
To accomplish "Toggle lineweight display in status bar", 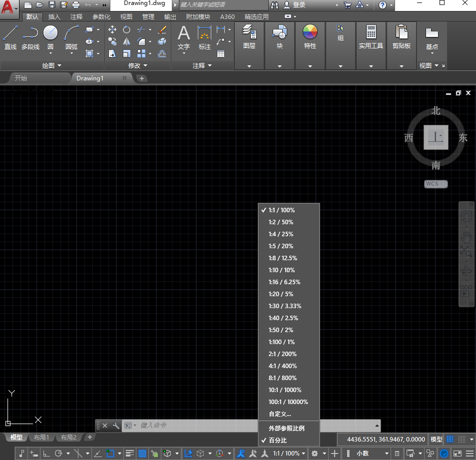I will pyautogui.click(x=130, y=454).
